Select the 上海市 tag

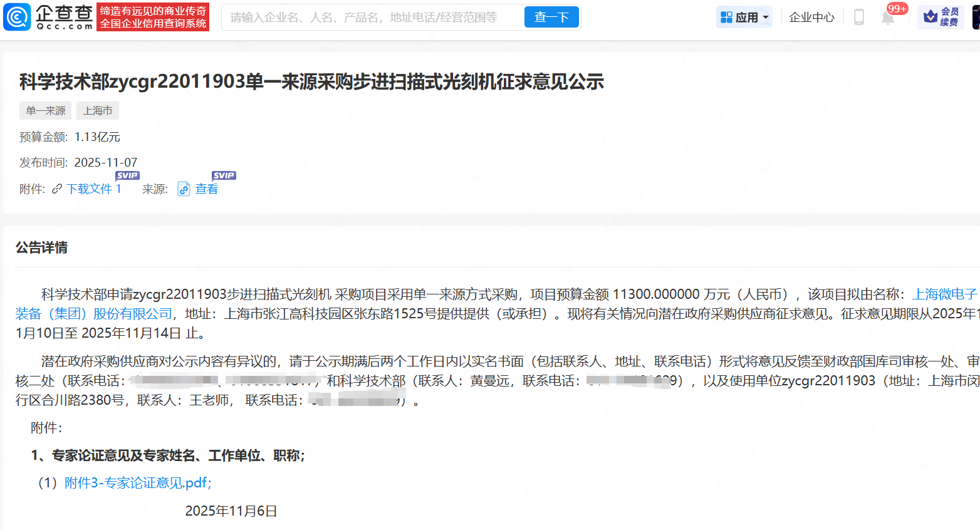[x=97, y=110]
